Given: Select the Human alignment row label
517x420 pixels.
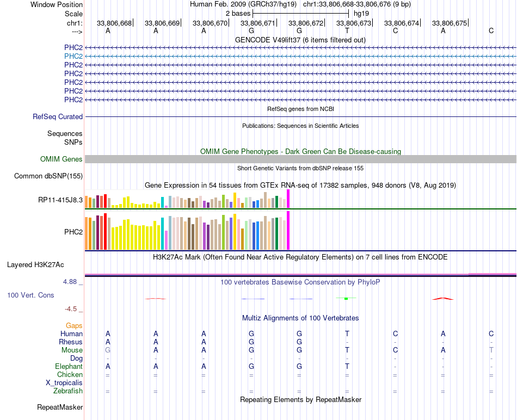Looking at the screenshot, I should [x=71, y=333].
